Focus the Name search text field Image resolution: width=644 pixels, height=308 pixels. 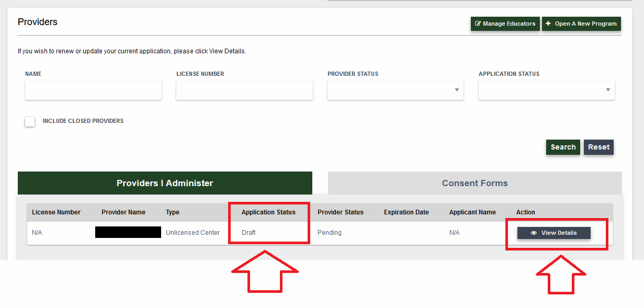[x=93, y=90]
